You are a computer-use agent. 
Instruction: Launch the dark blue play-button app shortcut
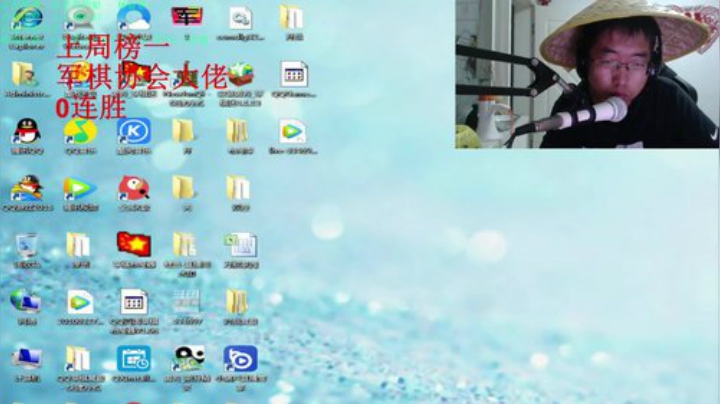click(241, 359)
